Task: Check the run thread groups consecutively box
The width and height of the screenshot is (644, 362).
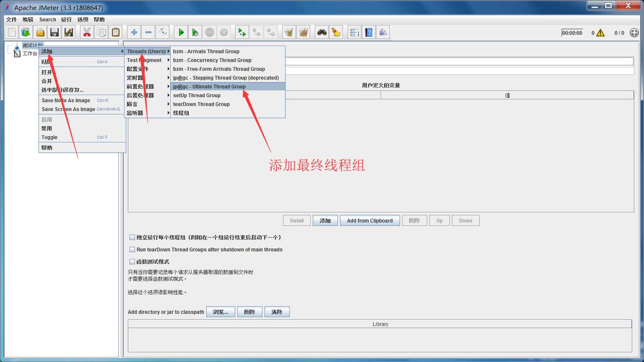Action: click(x=132, y=237)
